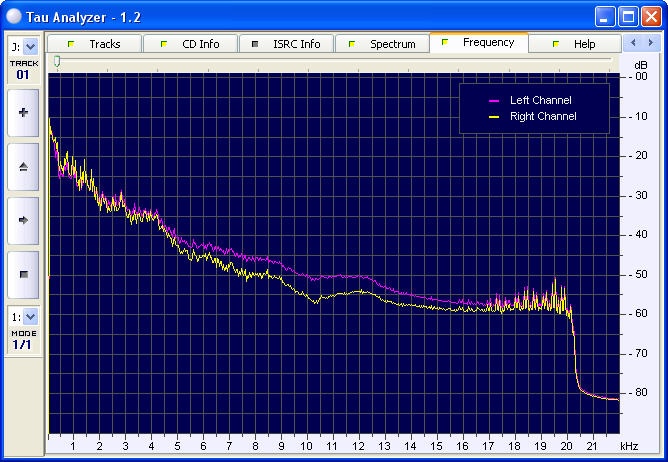Click the flag icon on the Spectrum tab
The image size is (668, 462).
point(351,44)
